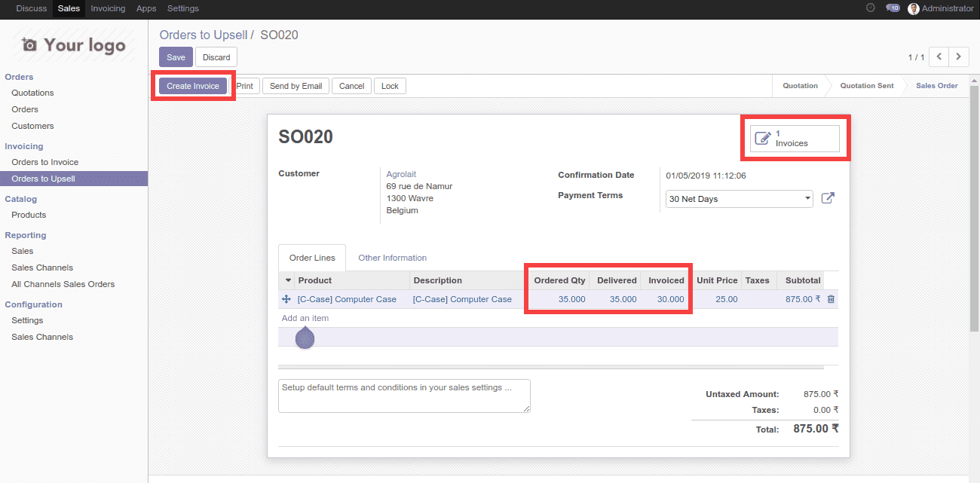980x483 pixels.
Task: Click the Save button
Action: 176,57
